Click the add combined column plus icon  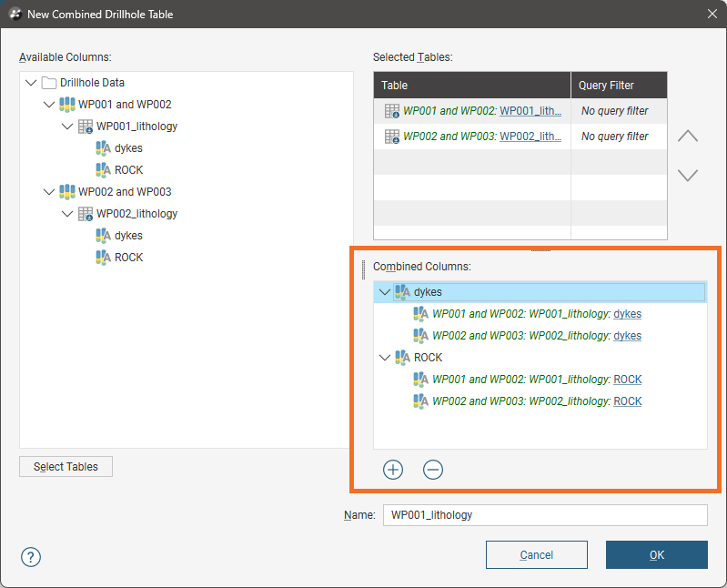coord(393,470)
